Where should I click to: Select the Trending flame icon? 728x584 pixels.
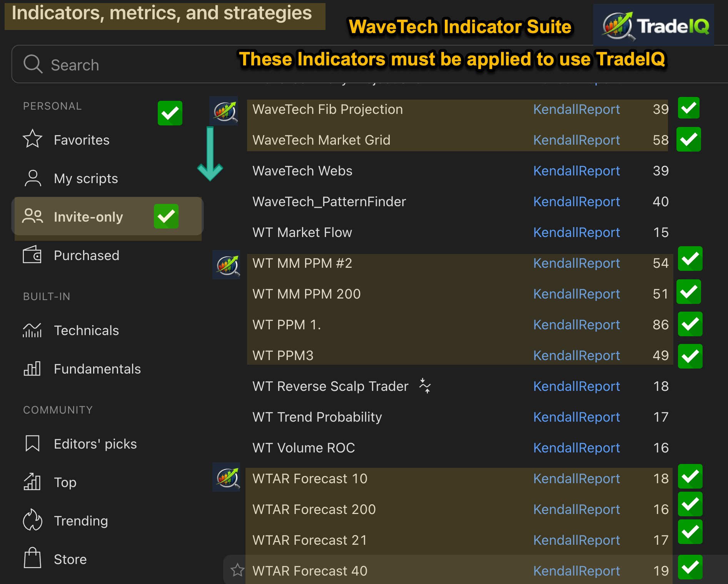point(33,521)
